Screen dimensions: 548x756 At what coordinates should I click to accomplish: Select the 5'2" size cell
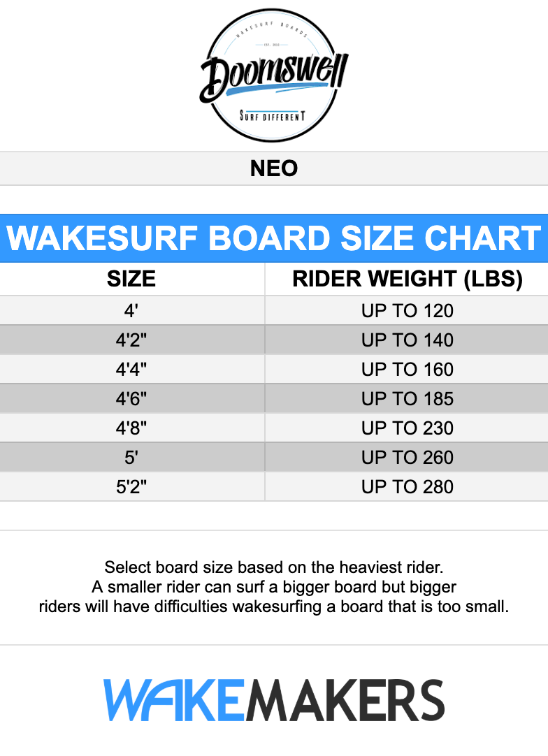(x=131, y=487)
